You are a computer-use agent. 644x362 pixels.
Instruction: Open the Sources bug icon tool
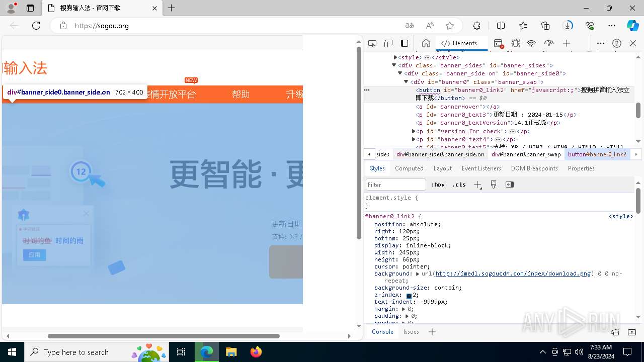tap(516, 43)
